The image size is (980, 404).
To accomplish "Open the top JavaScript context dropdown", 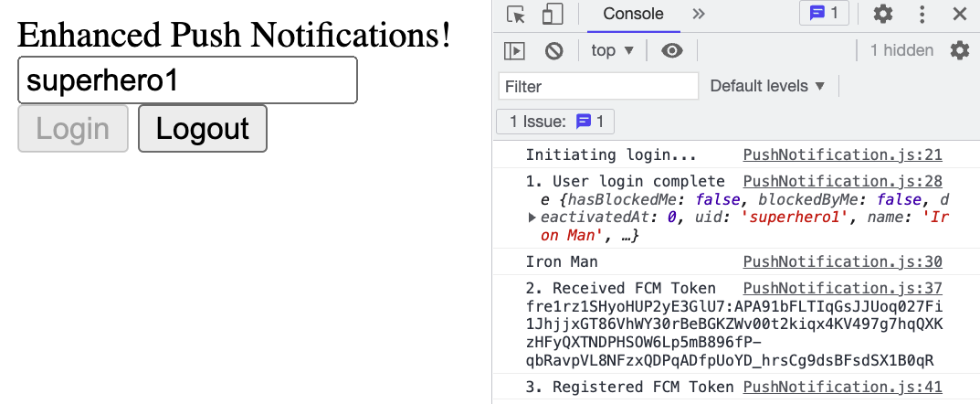I will click(x=613, y=50).
